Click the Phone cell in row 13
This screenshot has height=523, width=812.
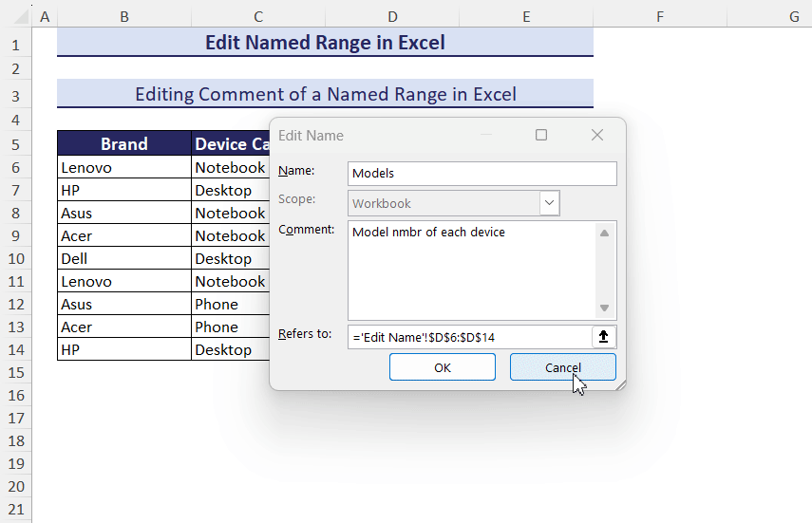(231, 327)
